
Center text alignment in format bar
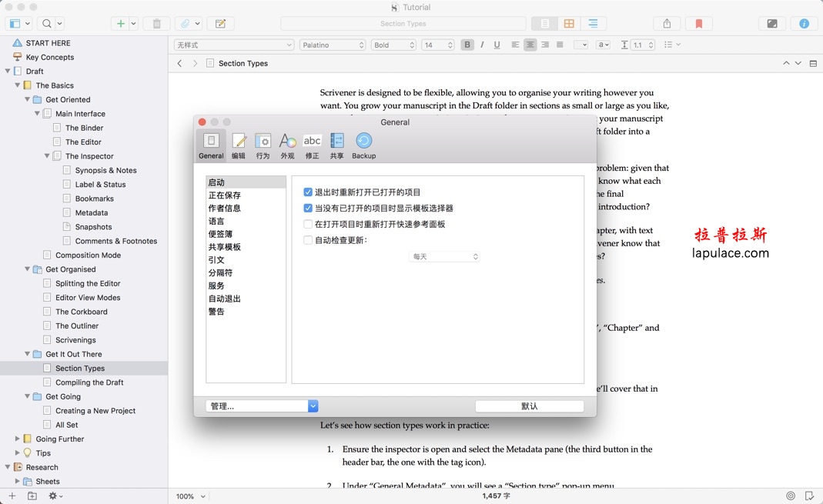(530, 45)
